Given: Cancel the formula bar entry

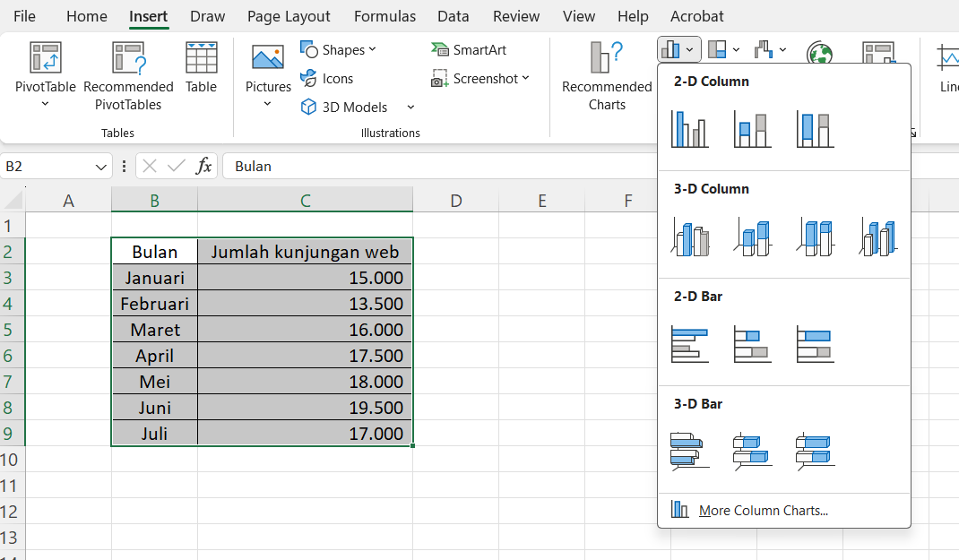Looking at the screenshot, I should point(150,167).
